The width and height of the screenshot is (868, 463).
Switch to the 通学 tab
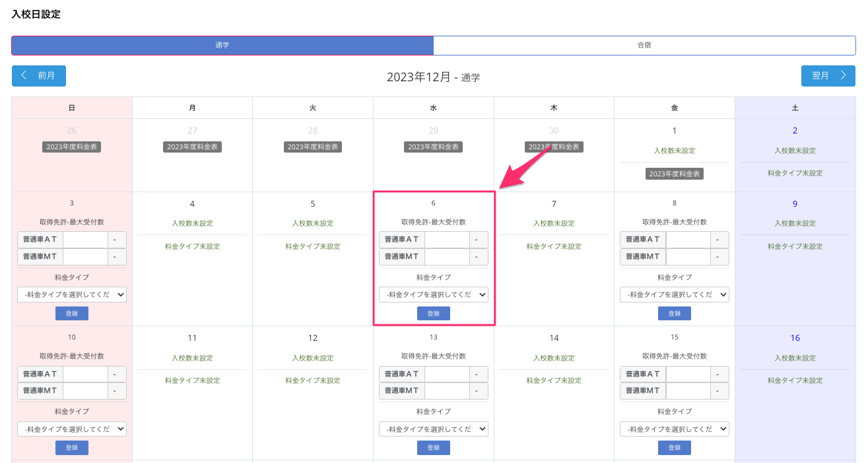click(x=222, y=46)
